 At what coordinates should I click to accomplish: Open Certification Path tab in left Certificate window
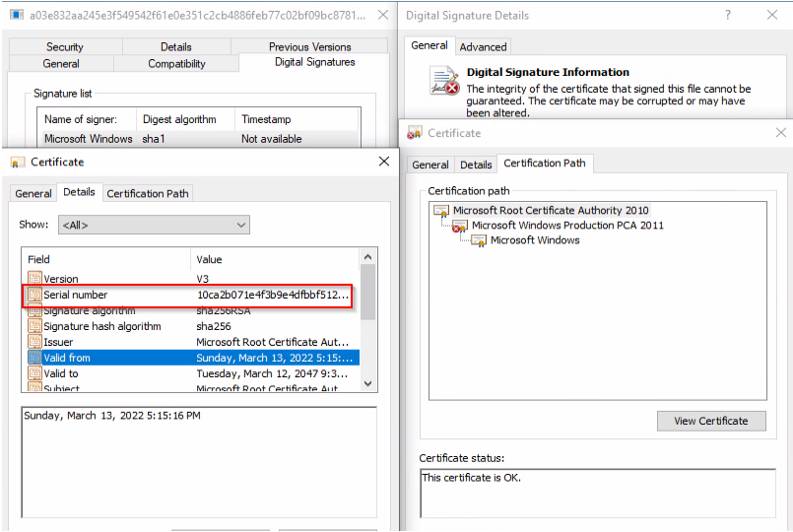148,194
